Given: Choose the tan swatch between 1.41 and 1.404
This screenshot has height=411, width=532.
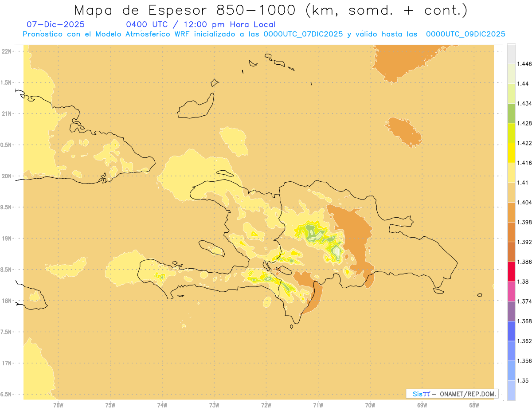Looking at the screenshot, I should click(x=511, y=192).
